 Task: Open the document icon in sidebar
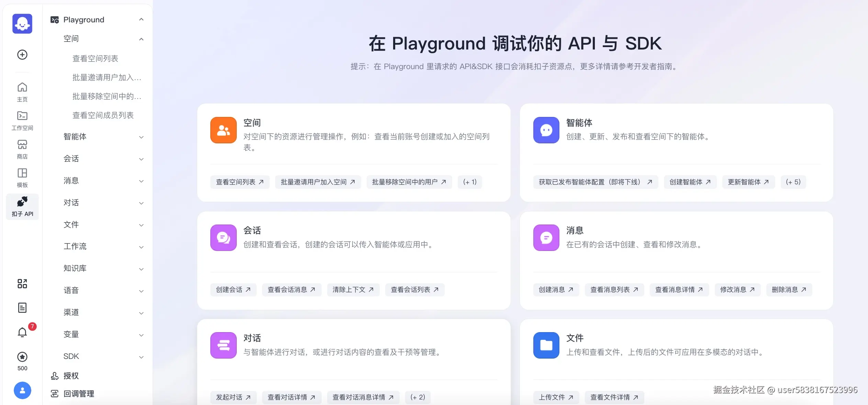[22, 307]
